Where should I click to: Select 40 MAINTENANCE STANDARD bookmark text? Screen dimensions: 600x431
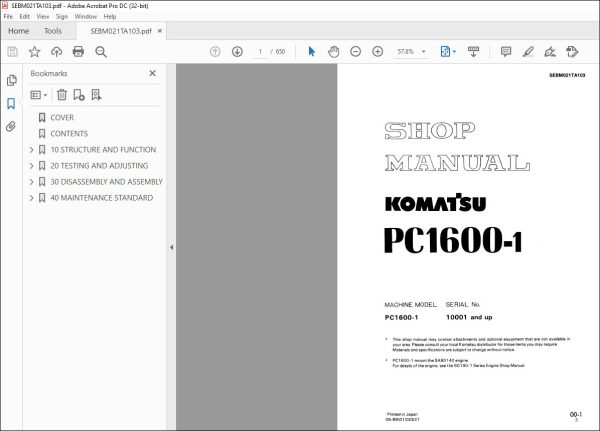click(102, 198)
